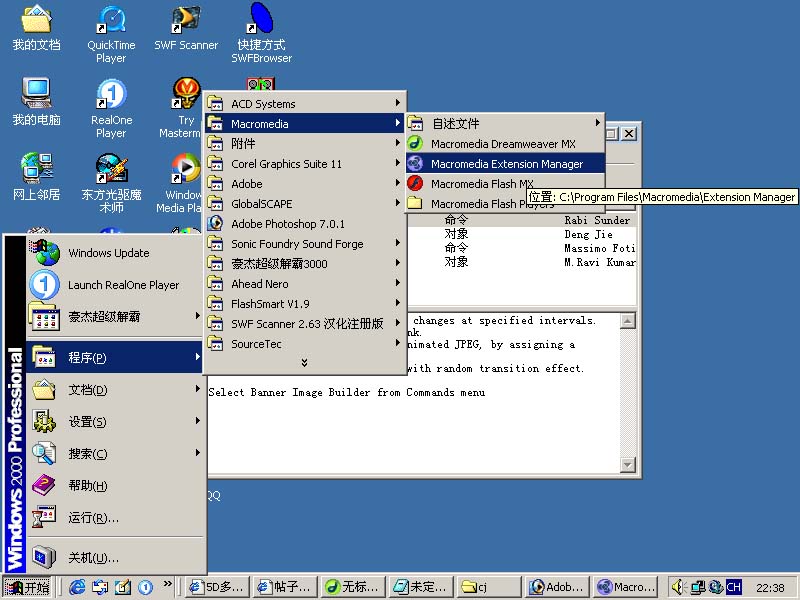Select the Massimo Foti extension row
This screenshot has width=800, height=600.
tap(522, 248)
